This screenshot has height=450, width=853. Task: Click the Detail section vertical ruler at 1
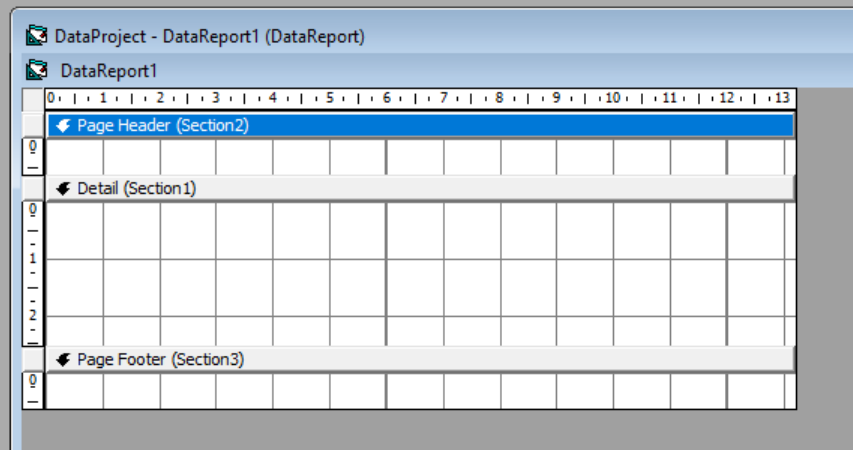click(x=33, y=258)
